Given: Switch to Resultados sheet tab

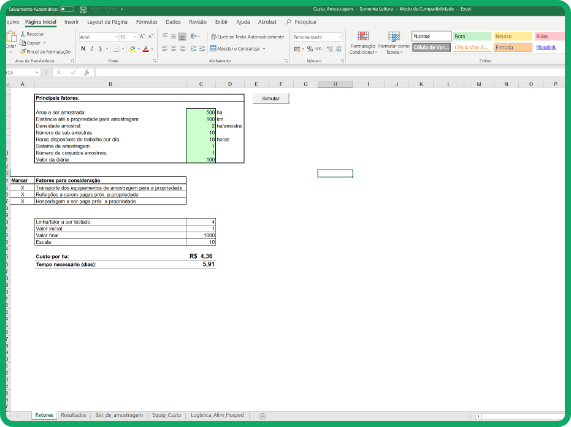Looking at the screenshot, I should [x=73, y=415].
